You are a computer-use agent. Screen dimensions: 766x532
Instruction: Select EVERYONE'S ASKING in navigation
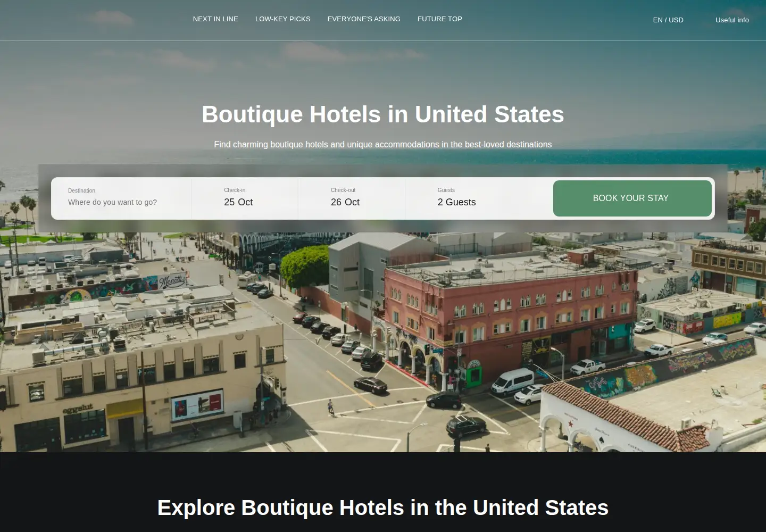click(x=364, y=19)
